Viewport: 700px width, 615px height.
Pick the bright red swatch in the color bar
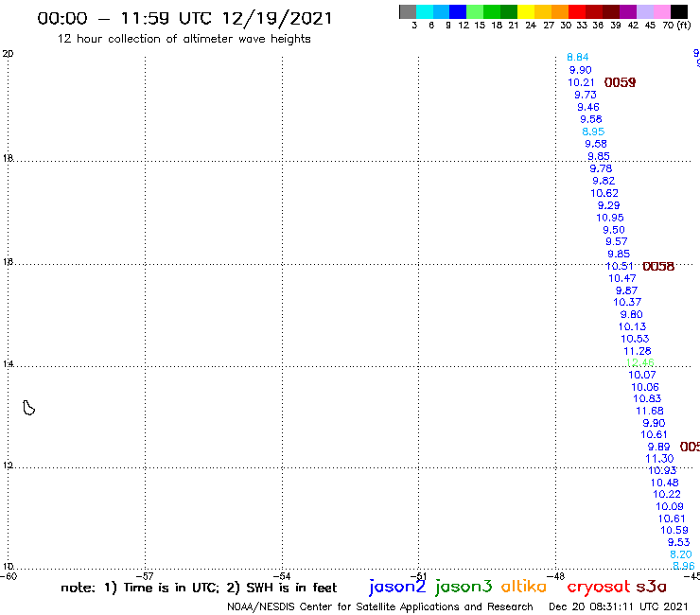coord(577,11)
